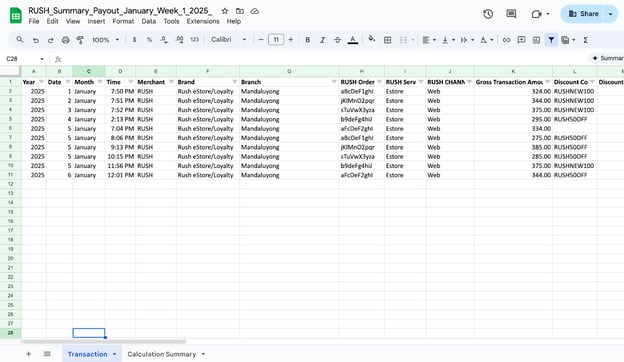The width and height of the screenshot is (624, 362).
Task: Open the Name box dropdown
Action: [x=42, y=59]
